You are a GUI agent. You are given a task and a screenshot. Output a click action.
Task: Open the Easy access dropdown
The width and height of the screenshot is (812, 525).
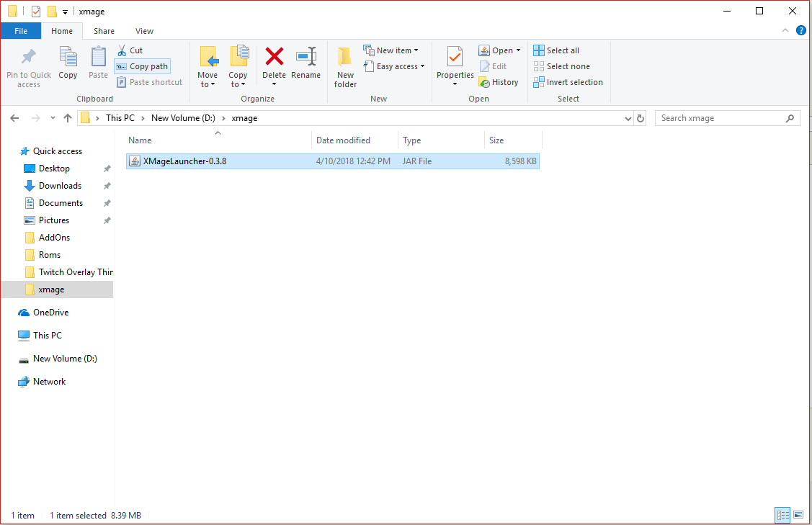[394, 66]
